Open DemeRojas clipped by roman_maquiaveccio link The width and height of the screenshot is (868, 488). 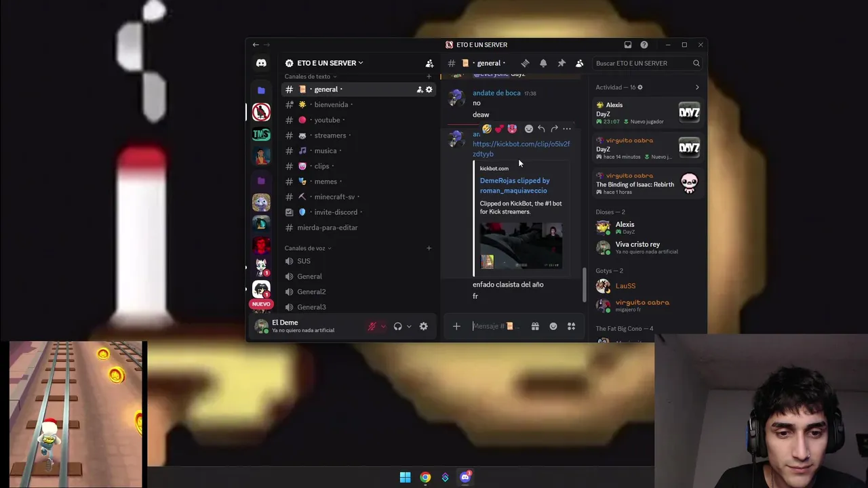515,186
